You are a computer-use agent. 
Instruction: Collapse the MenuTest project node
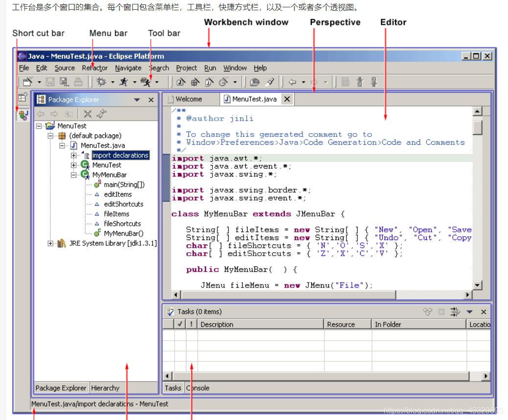click(39, 126)
